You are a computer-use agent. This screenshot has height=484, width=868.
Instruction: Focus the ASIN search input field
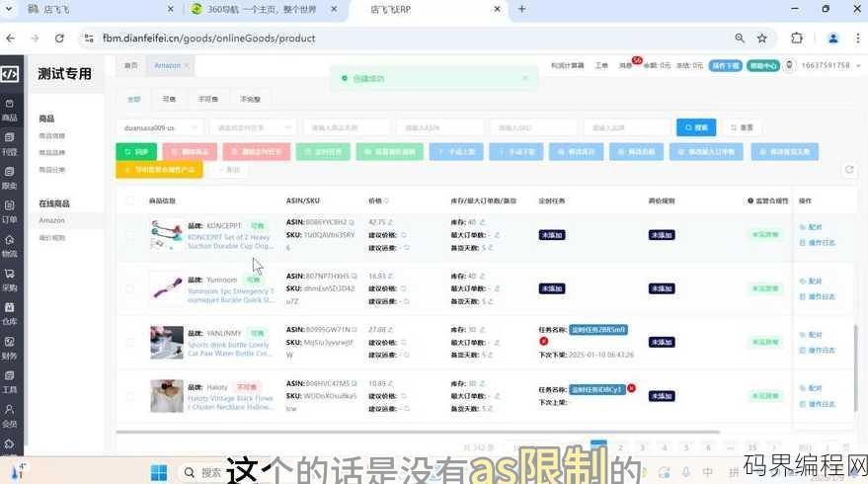point(440,128)
